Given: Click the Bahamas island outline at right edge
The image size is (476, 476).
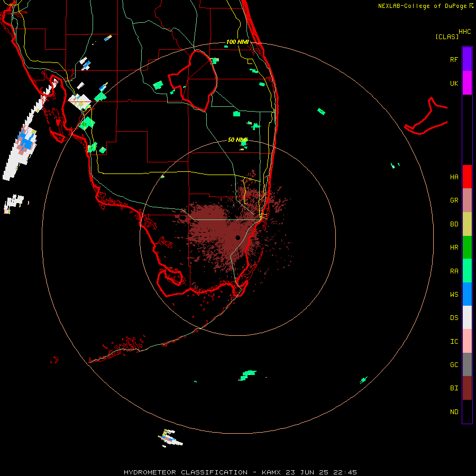Looking at the screenshot, I should [426, 117].
